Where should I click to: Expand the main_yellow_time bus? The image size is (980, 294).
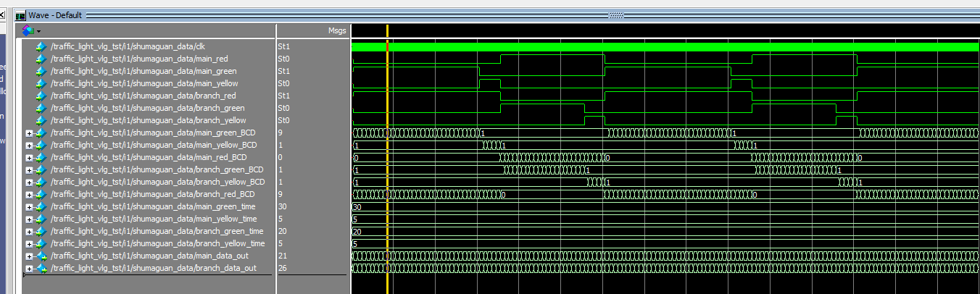click(x=29, y=219)
